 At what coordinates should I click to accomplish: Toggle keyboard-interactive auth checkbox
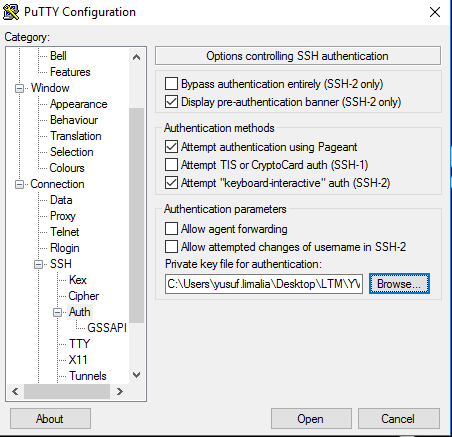tap(171, 183)
